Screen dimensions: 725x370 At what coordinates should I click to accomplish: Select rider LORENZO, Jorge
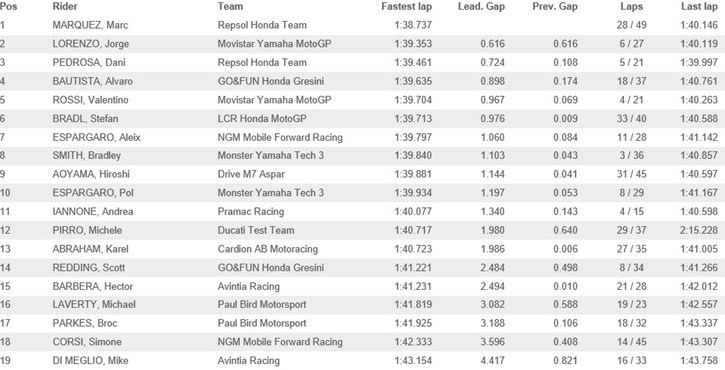coord(91,44)
